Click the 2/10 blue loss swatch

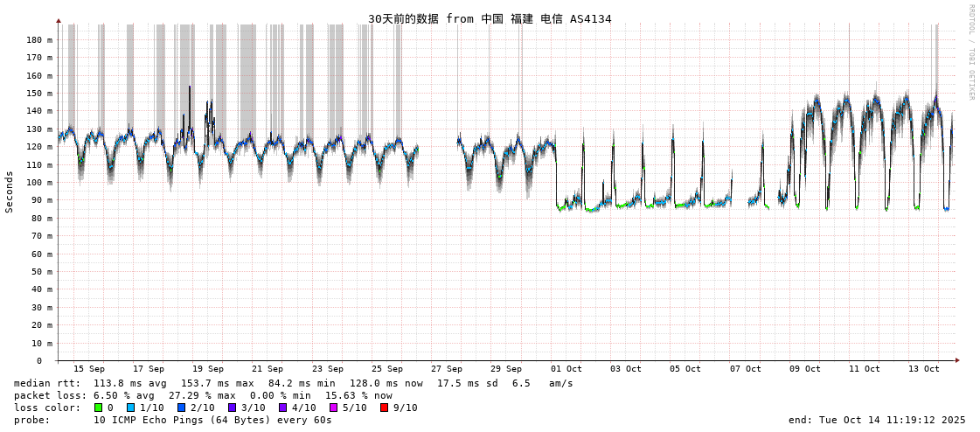(x=181, y=408)
